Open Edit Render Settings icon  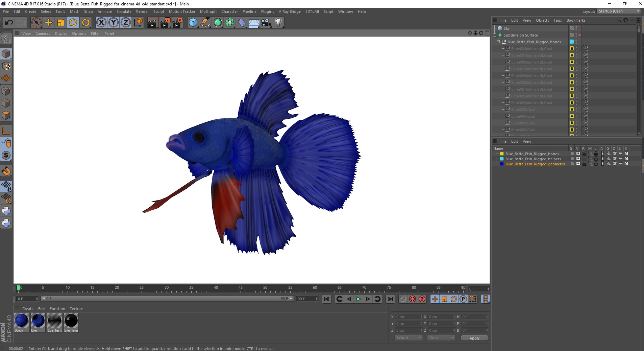(x=178, y=23)
